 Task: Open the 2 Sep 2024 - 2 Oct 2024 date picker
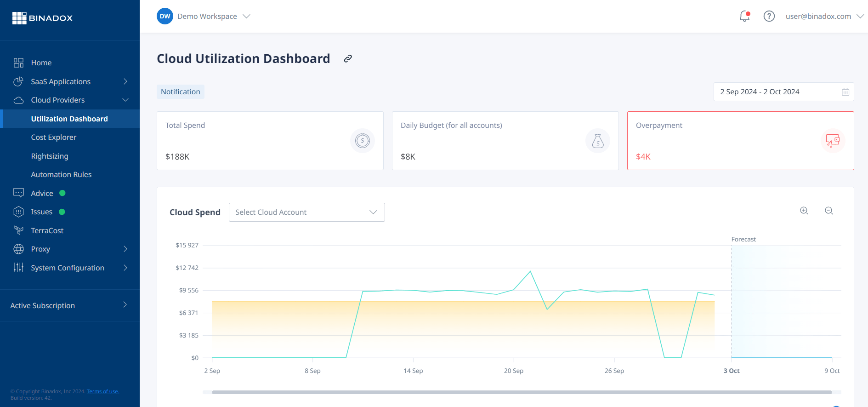coord(784,92)
